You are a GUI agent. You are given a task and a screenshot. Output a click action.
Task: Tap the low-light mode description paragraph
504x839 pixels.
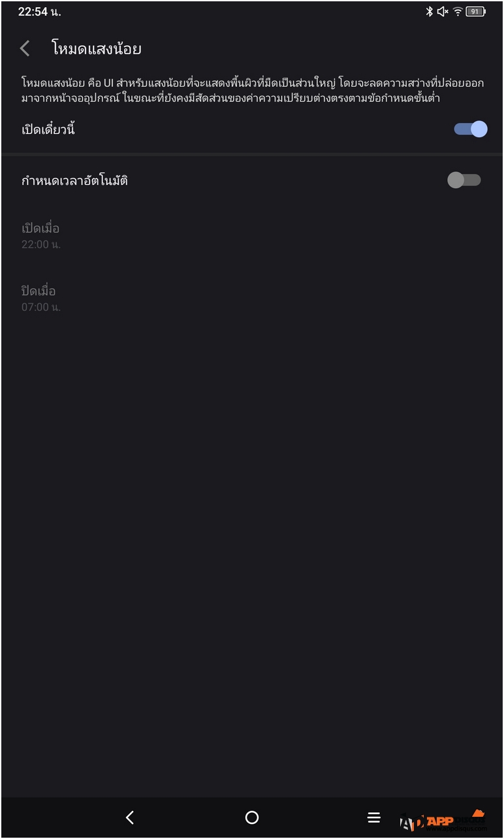coord(252,91)
